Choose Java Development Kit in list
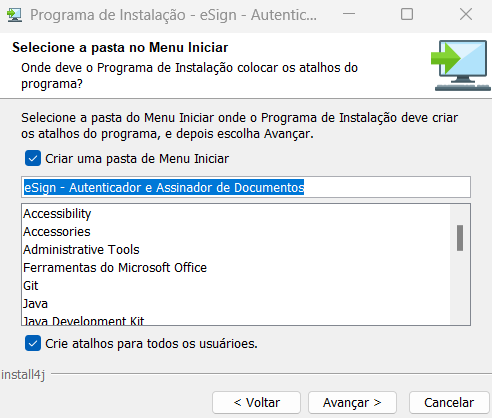 [x=83, y=321]
